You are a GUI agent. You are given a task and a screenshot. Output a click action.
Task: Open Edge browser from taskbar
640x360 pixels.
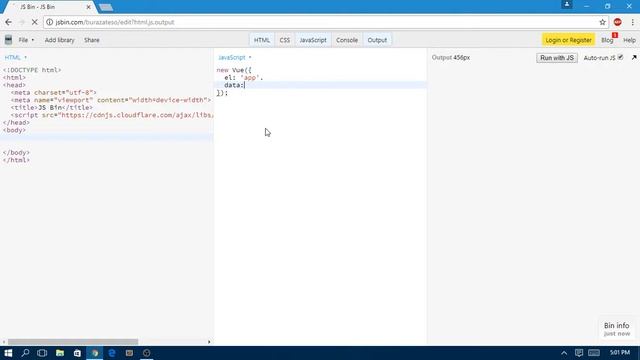[112, 353]
